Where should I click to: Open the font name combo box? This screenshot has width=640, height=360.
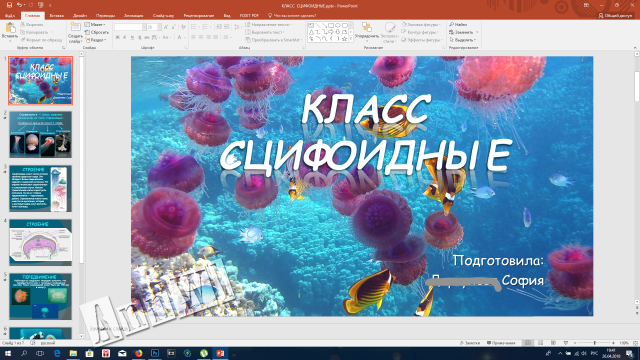[x=130, y=27]
